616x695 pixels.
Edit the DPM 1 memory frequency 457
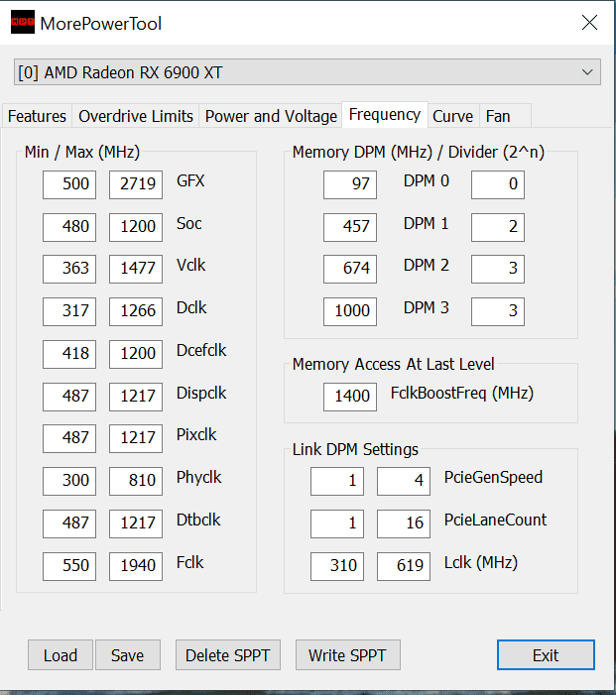[x=350, y=227]
